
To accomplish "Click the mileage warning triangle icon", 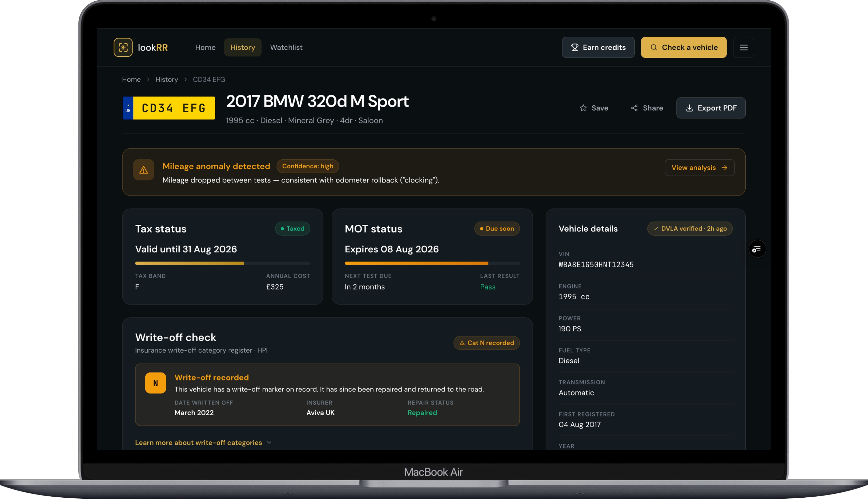I will point(143,170).
